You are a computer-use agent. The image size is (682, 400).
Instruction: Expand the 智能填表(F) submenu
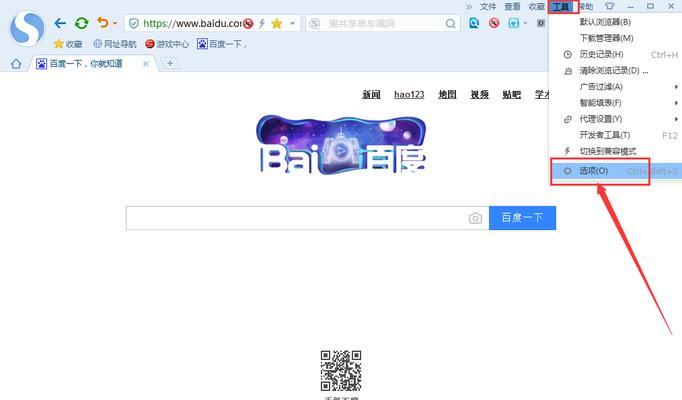click(614, 103)
